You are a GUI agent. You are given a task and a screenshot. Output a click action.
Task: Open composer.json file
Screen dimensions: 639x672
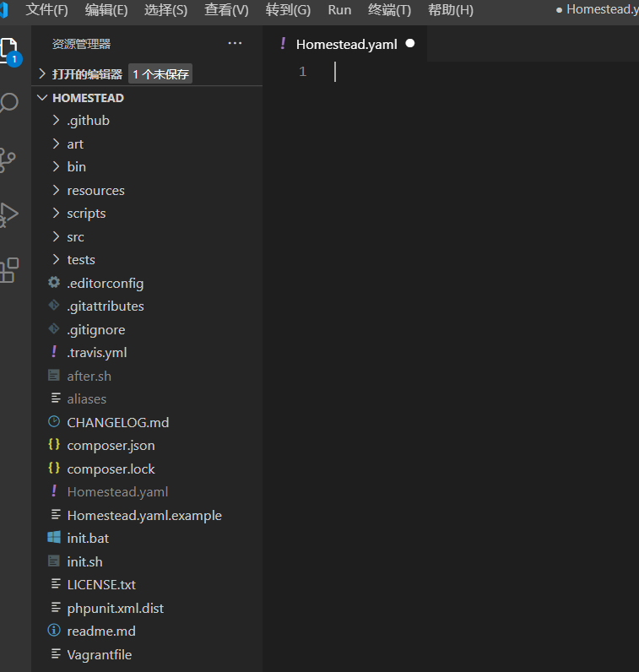click(111, 445)
